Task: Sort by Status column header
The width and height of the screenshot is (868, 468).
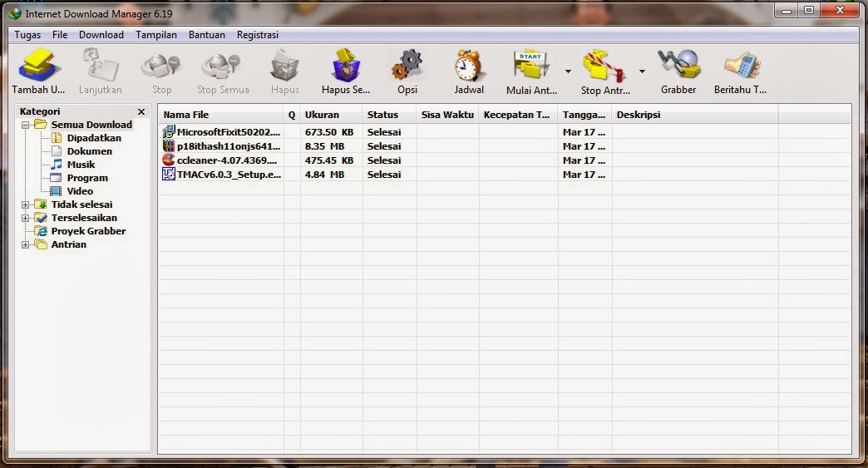Action: 389,115
